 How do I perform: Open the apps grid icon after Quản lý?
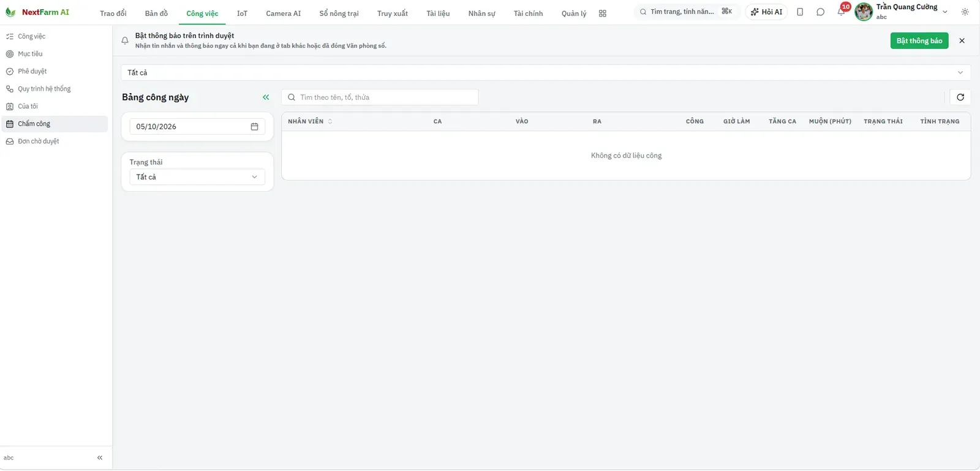pos(603,13)
